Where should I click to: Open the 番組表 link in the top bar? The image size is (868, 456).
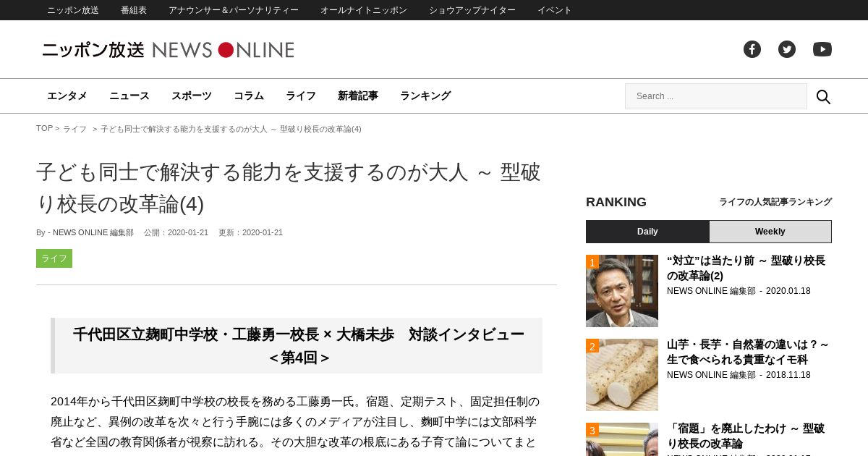(x=134, y=10)
